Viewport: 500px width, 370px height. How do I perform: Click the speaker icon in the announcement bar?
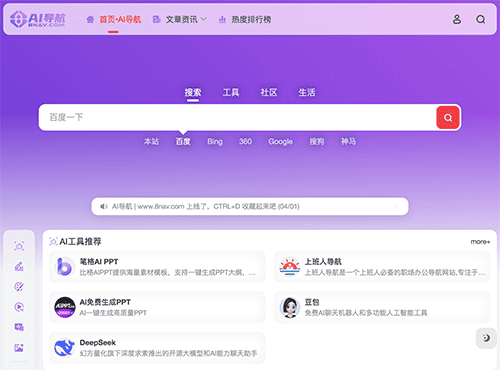[x=104, y=207]
